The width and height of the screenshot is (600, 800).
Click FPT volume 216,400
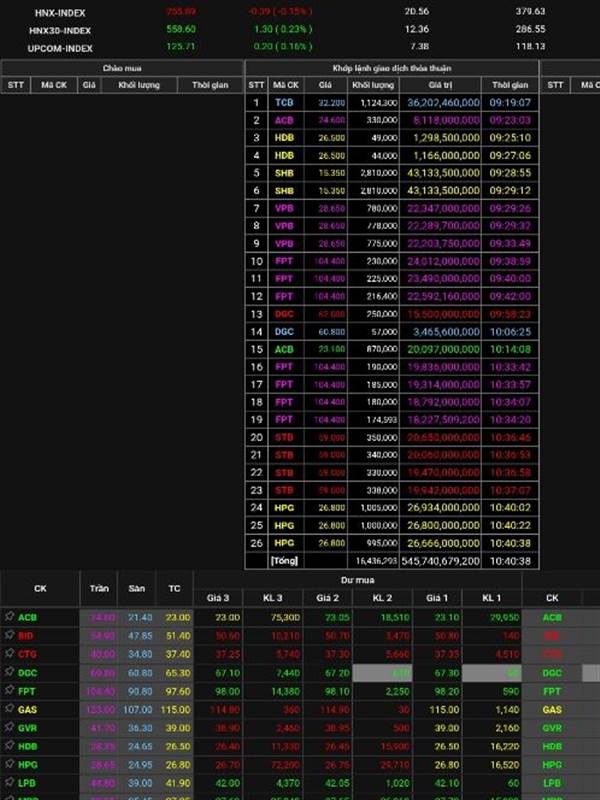(x=382, y=296)
